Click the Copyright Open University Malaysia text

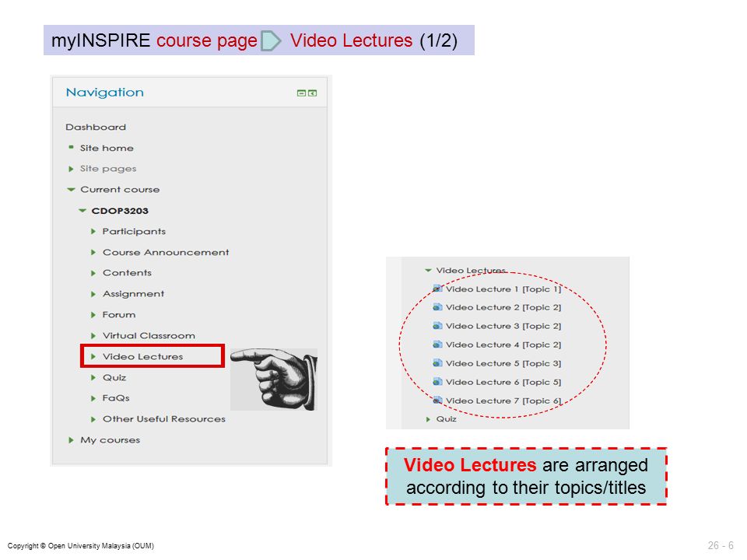point(80,546)
